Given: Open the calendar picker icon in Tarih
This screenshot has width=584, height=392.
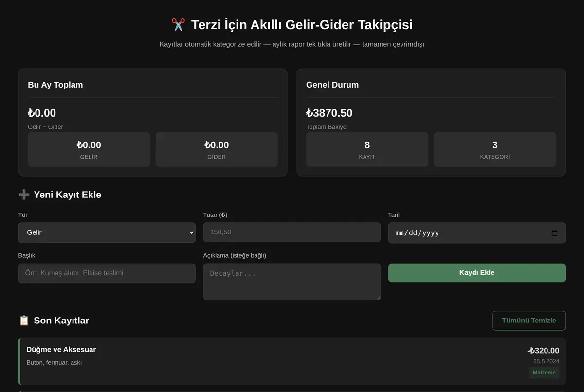Looking at the screenshot, I should [554, 233].
